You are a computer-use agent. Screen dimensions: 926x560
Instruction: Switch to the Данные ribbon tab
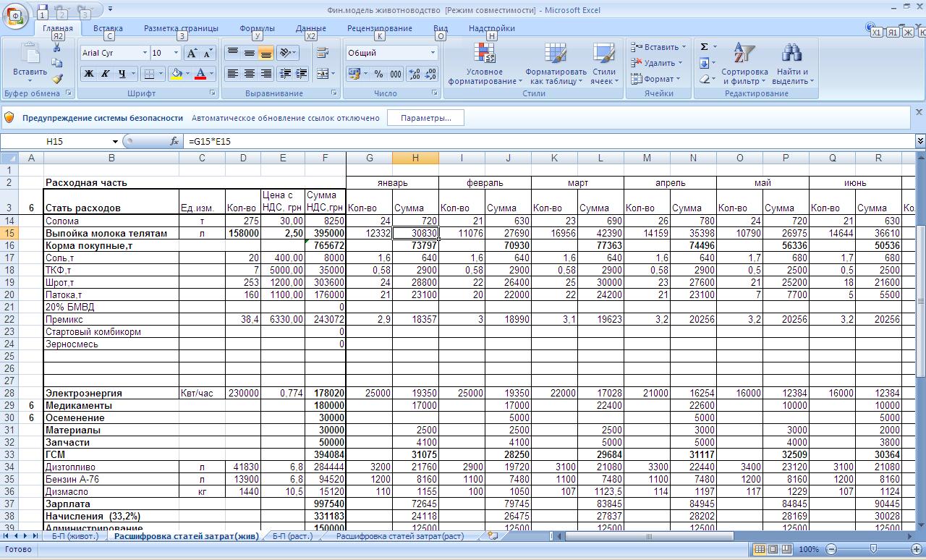pyautogui.click(x=310, y=28)
